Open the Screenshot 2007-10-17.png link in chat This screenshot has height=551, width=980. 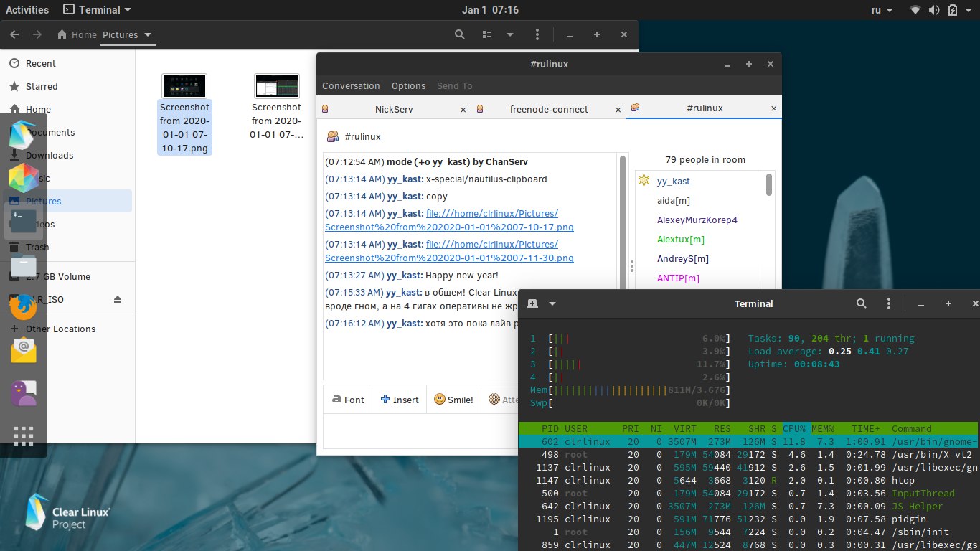click(449, 220)
